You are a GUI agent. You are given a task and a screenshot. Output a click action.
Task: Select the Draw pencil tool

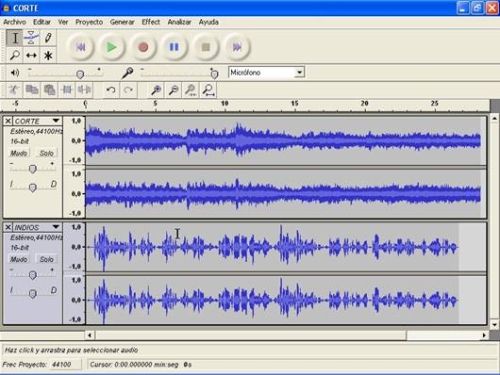(x=48, y=37)
